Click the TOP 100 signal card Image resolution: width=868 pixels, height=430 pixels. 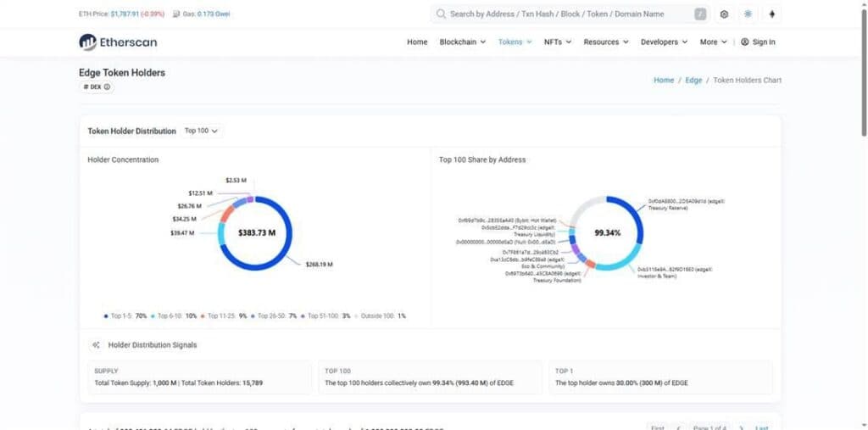(x=430, y=377)
